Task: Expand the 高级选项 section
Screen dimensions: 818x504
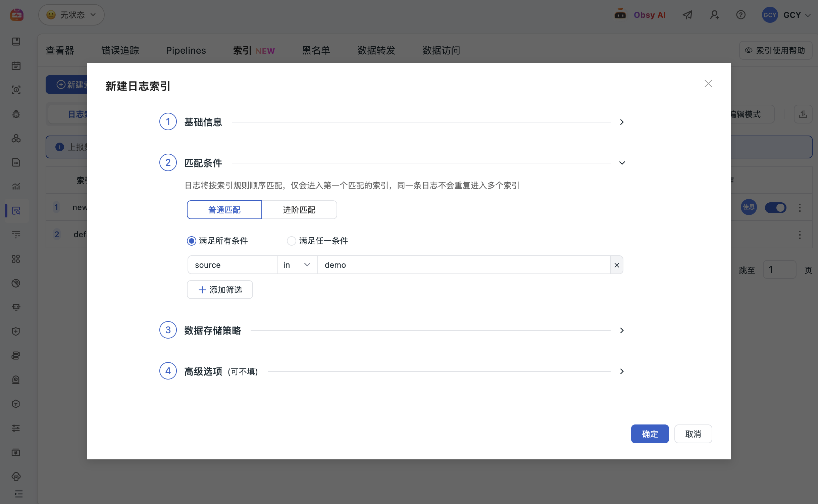Action: (x=622, y=371)
